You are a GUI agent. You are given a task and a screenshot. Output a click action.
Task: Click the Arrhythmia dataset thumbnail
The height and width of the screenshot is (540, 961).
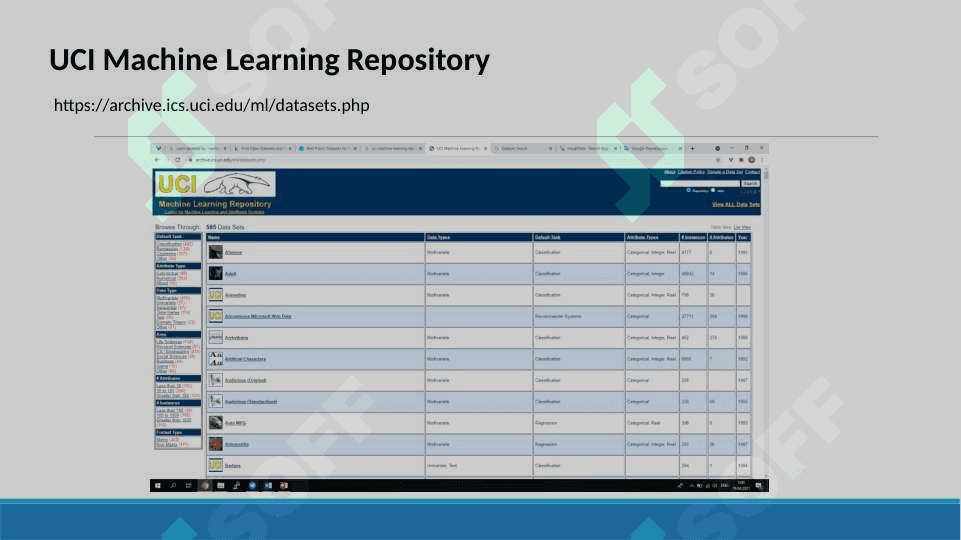click(x=215, y=337)
